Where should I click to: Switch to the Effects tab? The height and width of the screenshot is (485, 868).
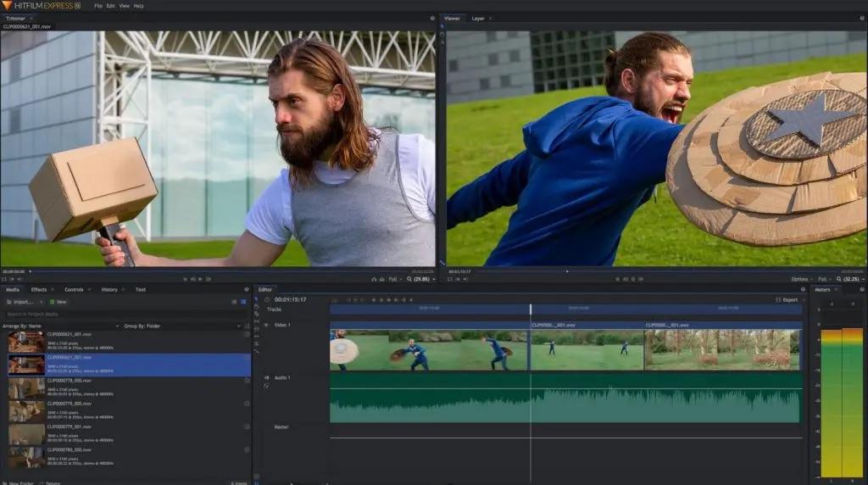click(x=39, y=290)
